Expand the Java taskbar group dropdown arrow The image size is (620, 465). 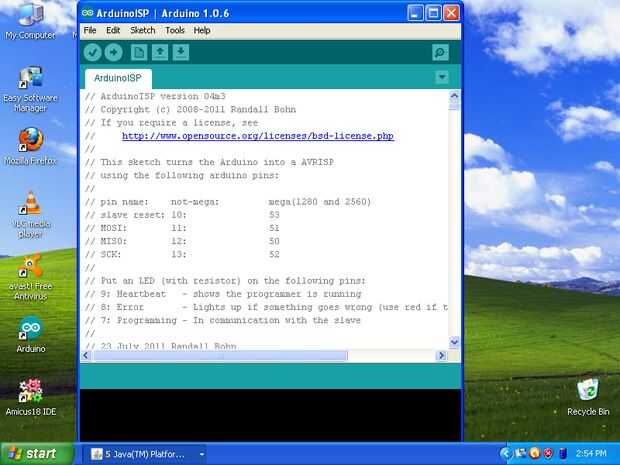[x=202, y=454]
